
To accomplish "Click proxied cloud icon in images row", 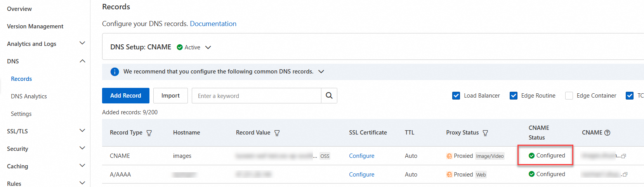I will point(449,156).
